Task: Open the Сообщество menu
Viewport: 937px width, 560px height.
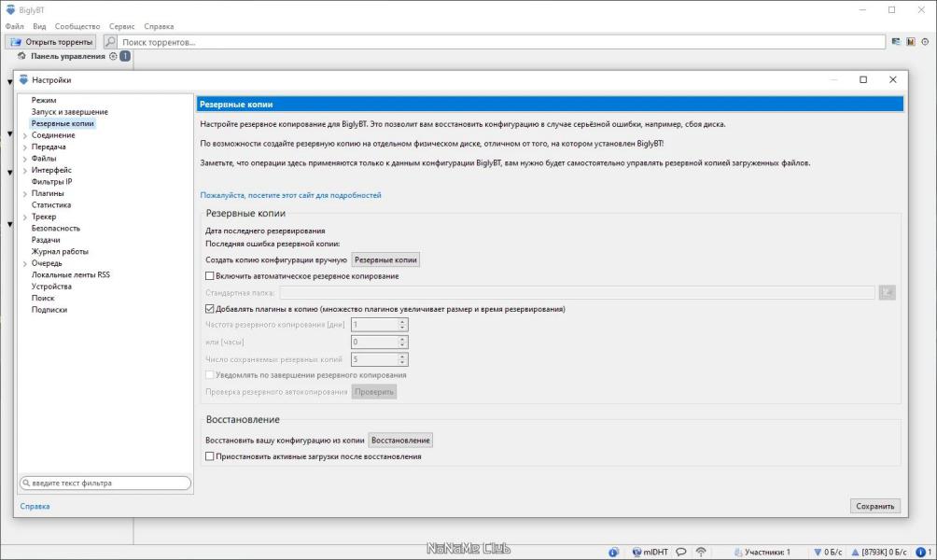Action: (77, 26)
